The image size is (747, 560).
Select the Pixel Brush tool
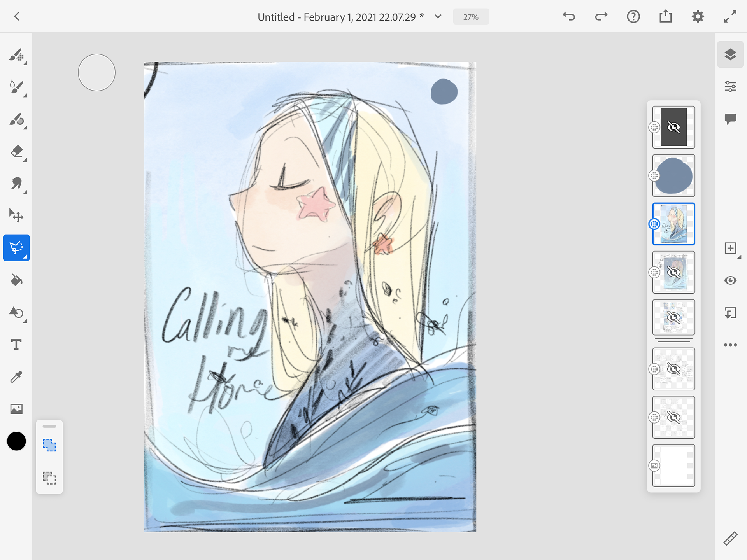(x=16, y=55)
